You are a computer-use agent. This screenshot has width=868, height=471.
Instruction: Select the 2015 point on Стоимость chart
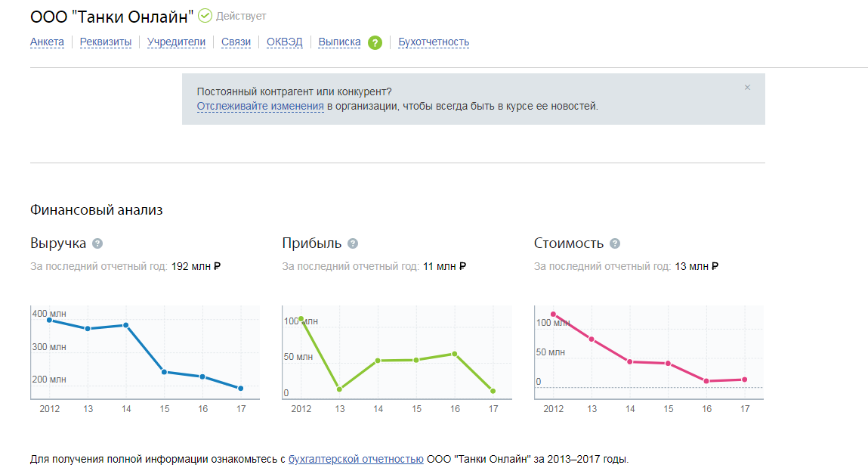(668, 364)
